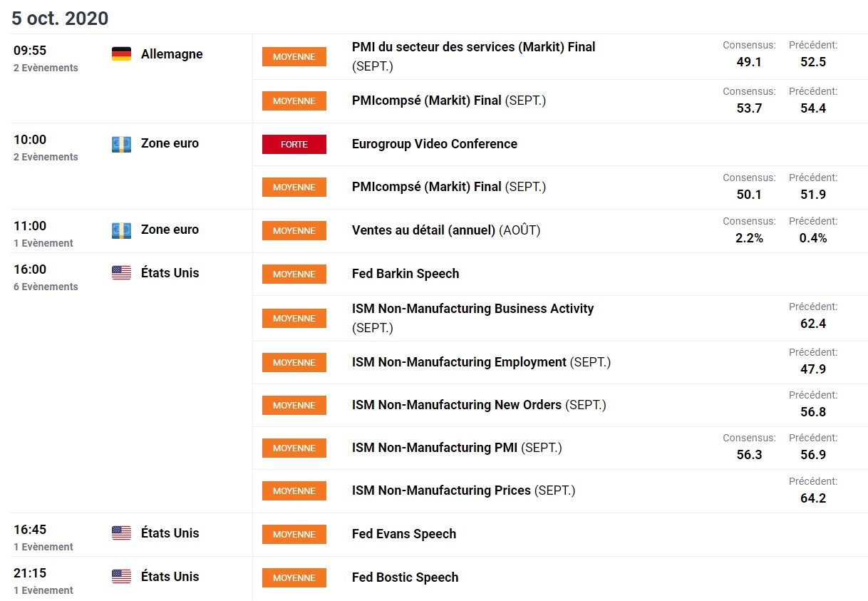Click the US flag icon at 16:45
The image size is (868, 601).
click(x=121, y=533)
